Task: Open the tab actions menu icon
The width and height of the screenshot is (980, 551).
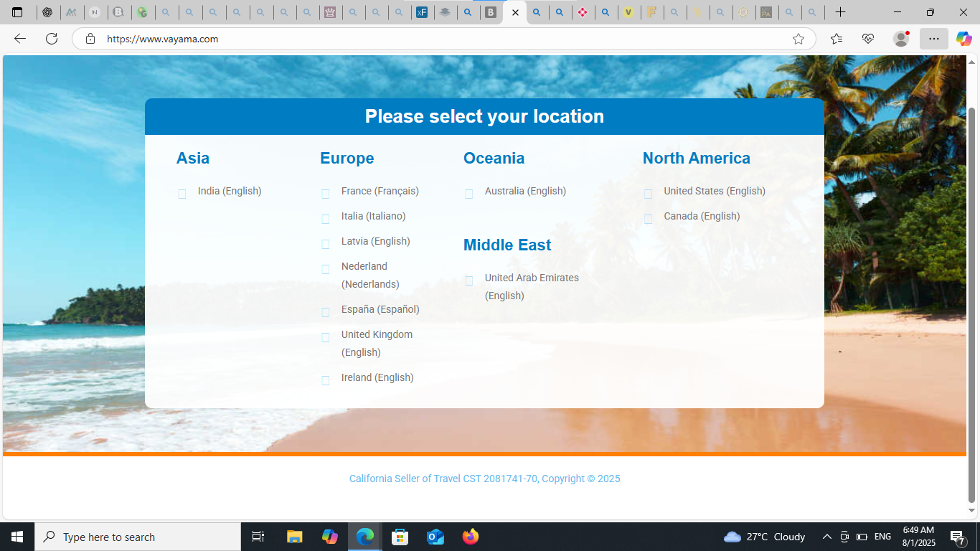Action: click(17, 12)
